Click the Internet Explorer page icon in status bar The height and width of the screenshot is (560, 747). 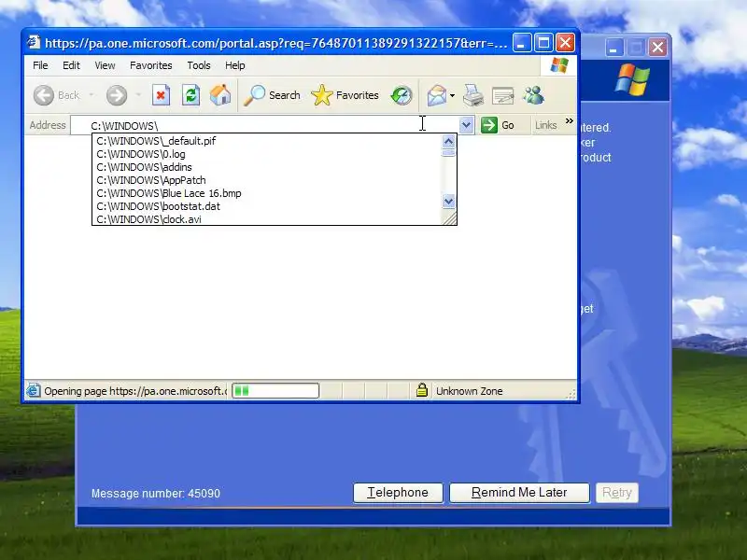(34, 390)
